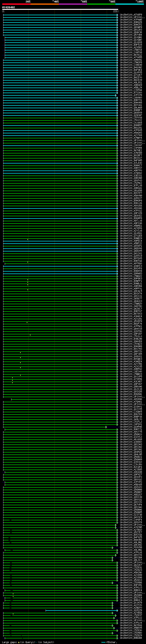This screenshot has height=644, width=146.
Task: Open hit UniRef100_A7QK62
Action: (131, 173)
